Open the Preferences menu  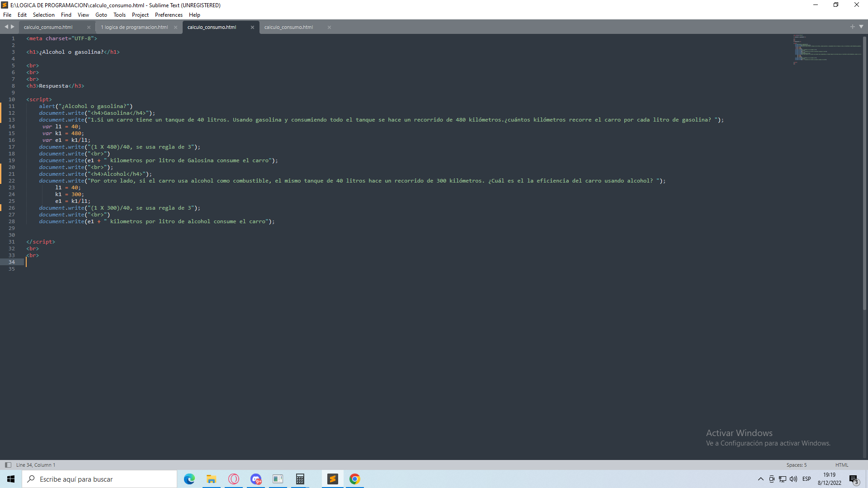coord(168,15)
